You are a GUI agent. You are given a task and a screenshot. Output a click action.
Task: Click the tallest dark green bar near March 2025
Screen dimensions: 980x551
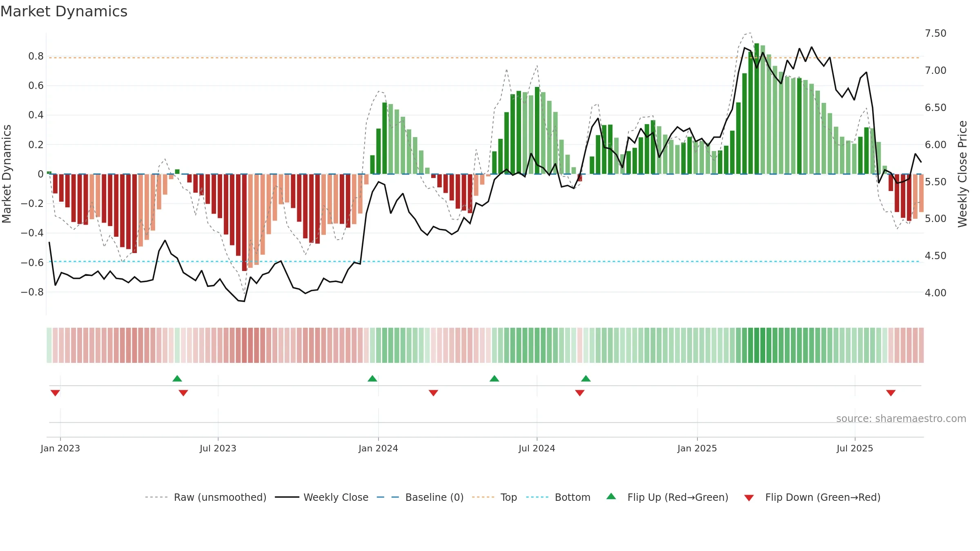tap(757, 109)
